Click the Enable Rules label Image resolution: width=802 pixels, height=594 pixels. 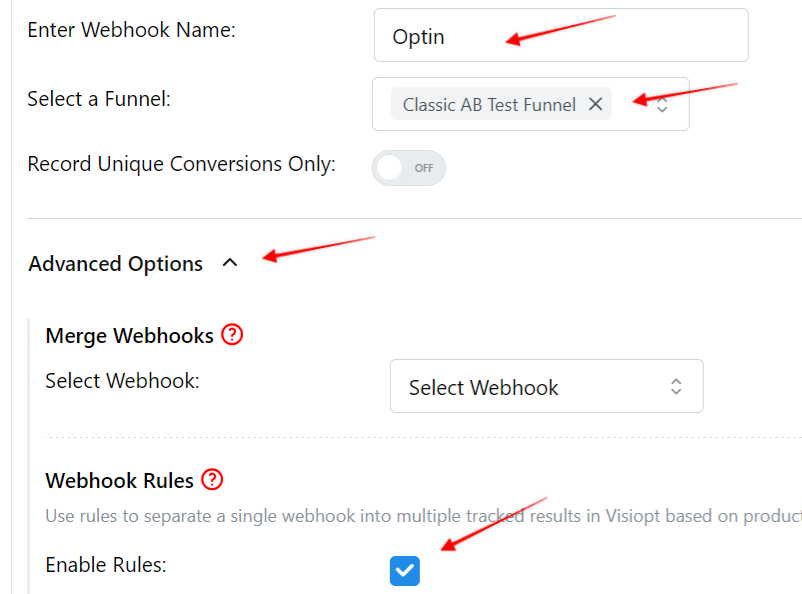click(x=106, y=565)
